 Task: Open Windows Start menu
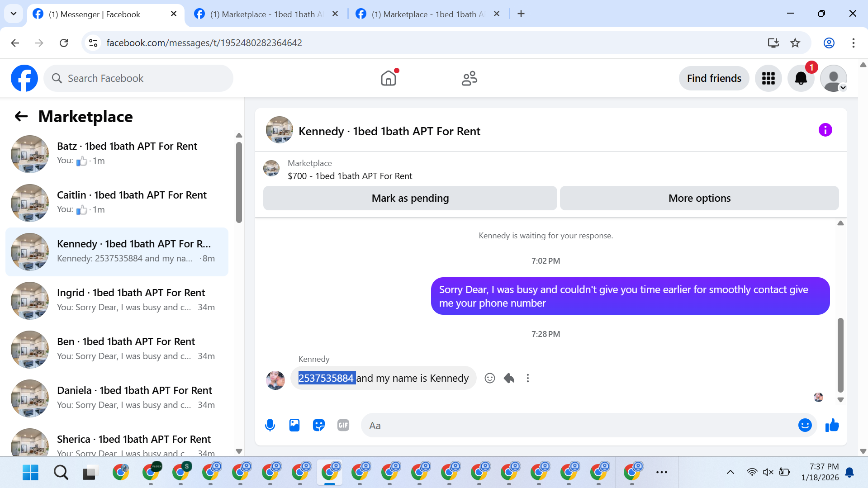[x=30, y=472]
